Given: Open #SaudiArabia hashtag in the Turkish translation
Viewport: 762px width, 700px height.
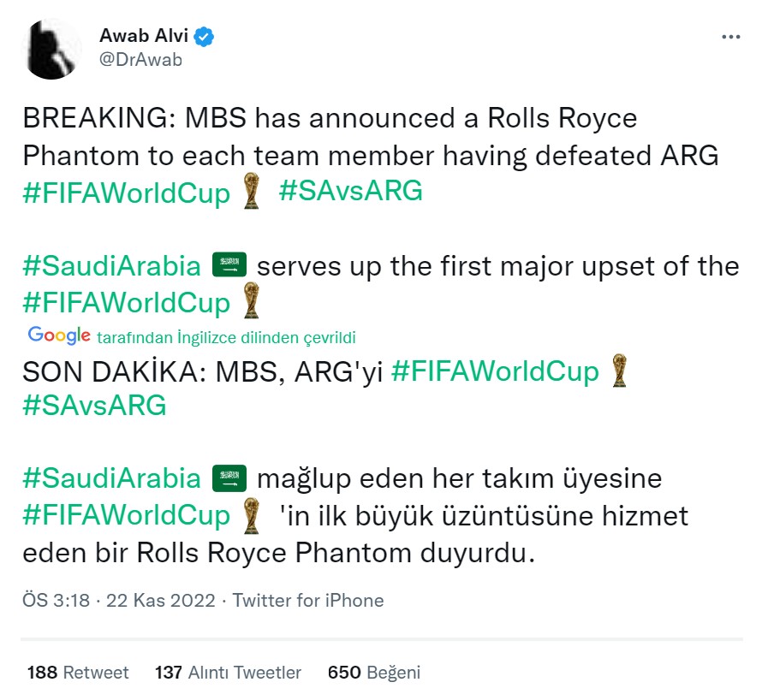Looking at the screenshot, I should point(112,478).
